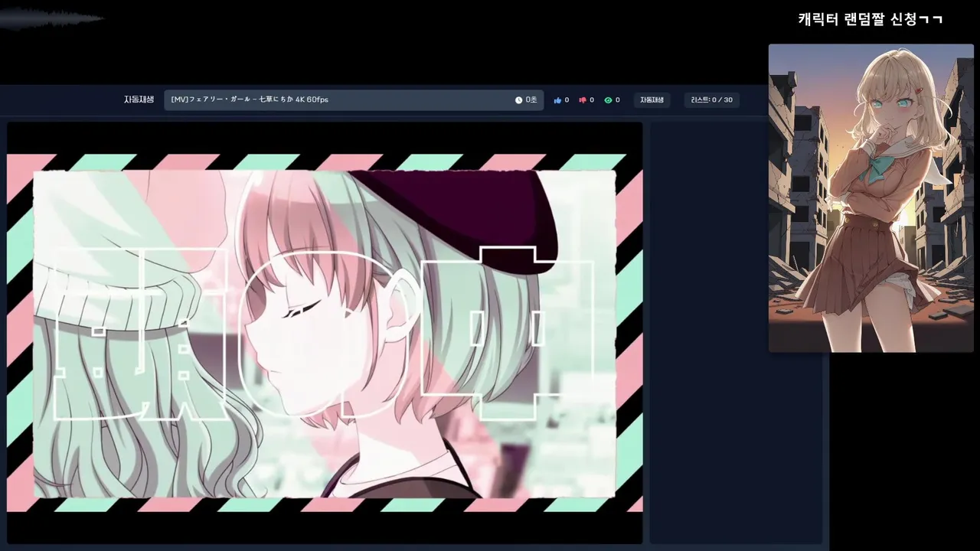This screenshot has width=980, height=551.
Task: Click the thumbs-down dislike icon
Action: (583, 100)
